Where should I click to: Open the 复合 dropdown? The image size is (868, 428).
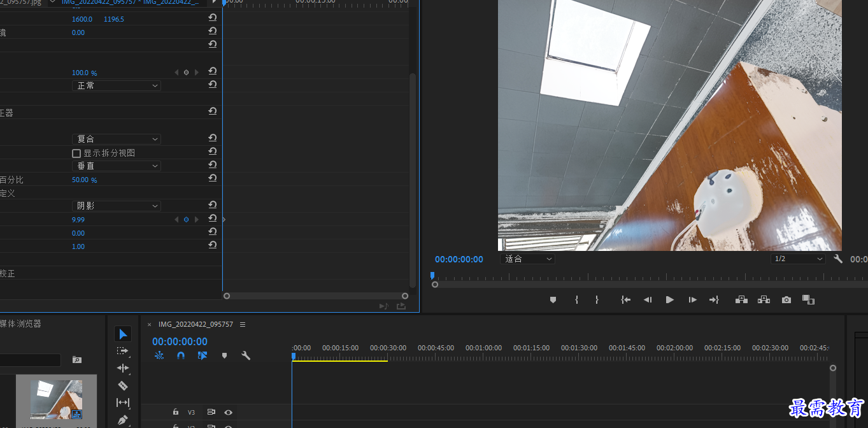(x=117, y=139)
